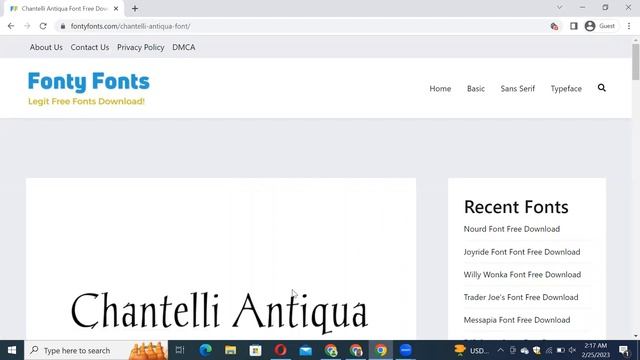Click the browser forward arrow
The image size is (640, 360).
pyautogui.click(x=27, y=26)
